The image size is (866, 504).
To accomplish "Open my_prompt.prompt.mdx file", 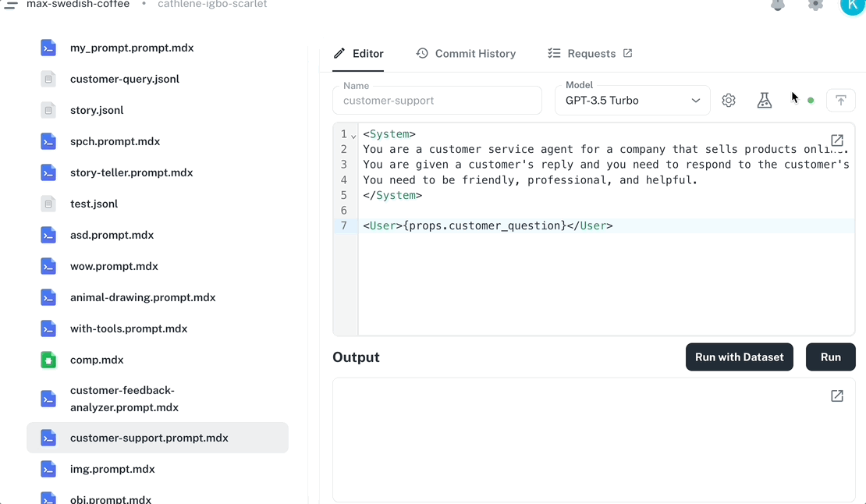I will point(132,48).
